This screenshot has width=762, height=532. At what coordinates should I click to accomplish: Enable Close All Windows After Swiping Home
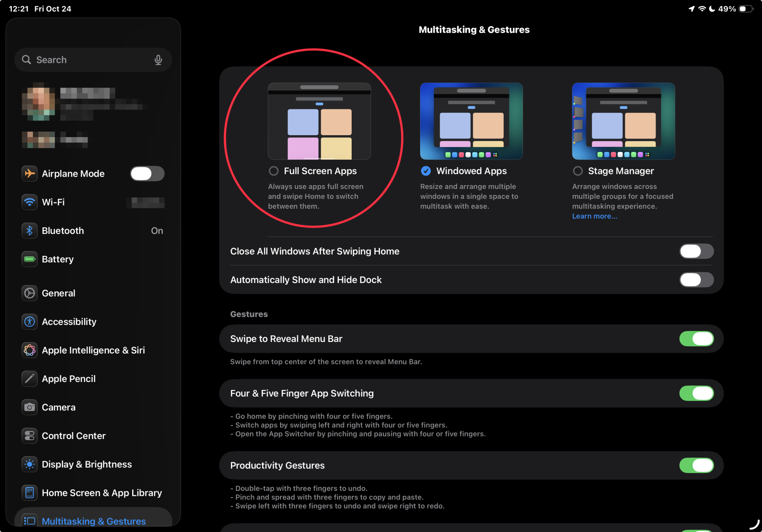[x=696, y=251]
